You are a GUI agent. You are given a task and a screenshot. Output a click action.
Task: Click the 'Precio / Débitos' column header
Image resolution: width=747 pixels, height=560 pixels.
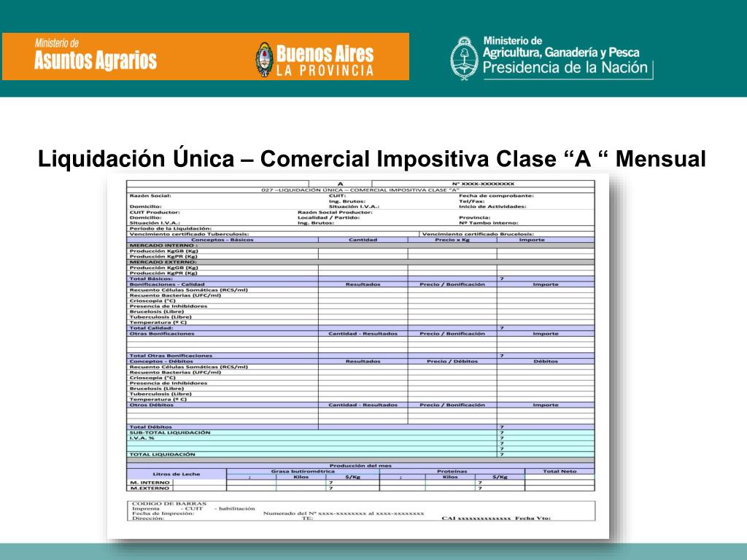coord(452,362)
